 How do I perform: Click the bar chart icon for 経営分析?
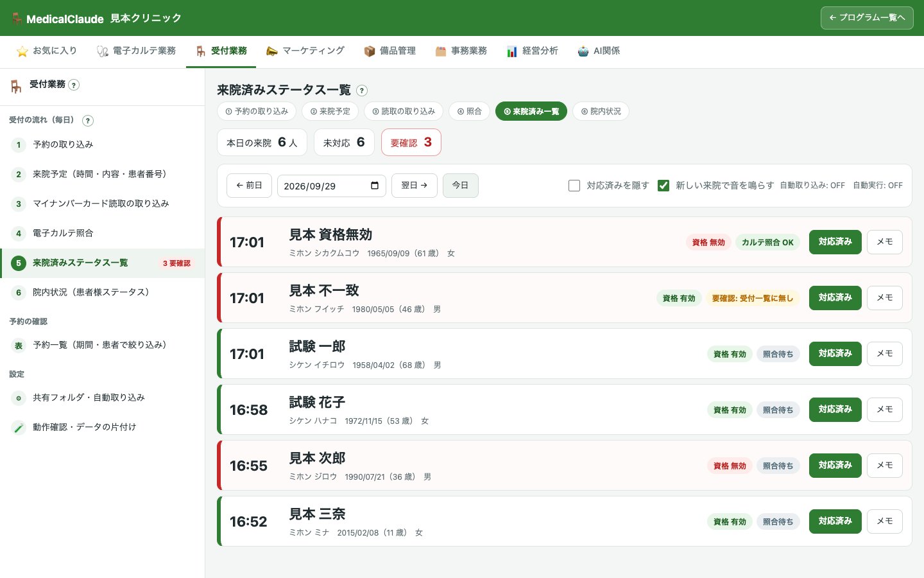(511, 51)
